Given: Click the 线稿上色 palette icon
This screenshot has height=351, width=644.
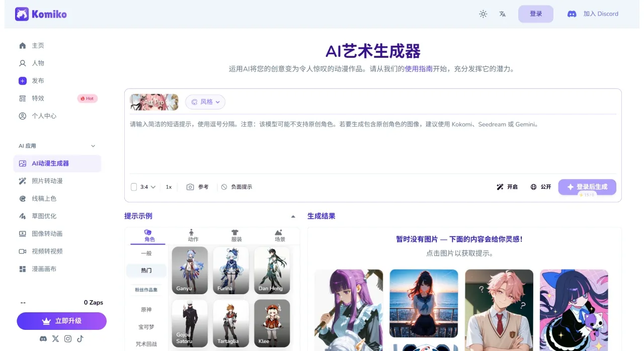Looking at the screenshot, I should point(22,199).
